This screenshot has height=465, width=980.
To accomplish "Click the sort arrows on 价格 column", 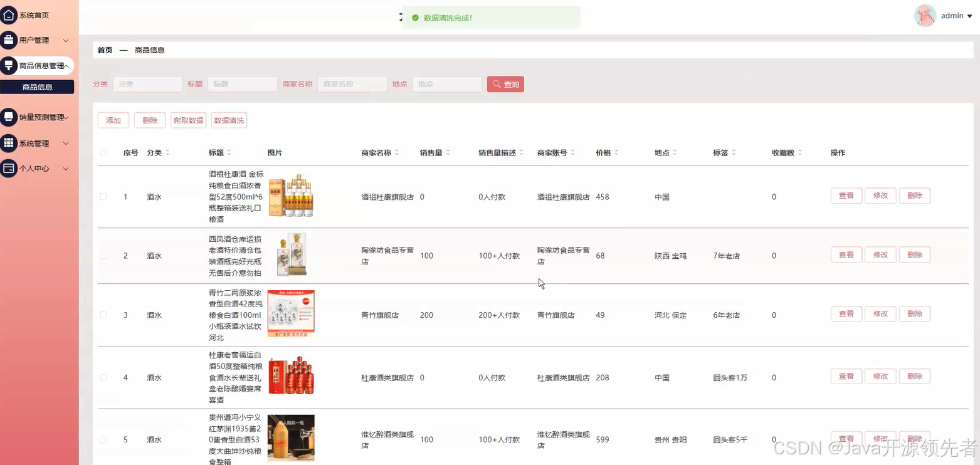I will [616, 153].
